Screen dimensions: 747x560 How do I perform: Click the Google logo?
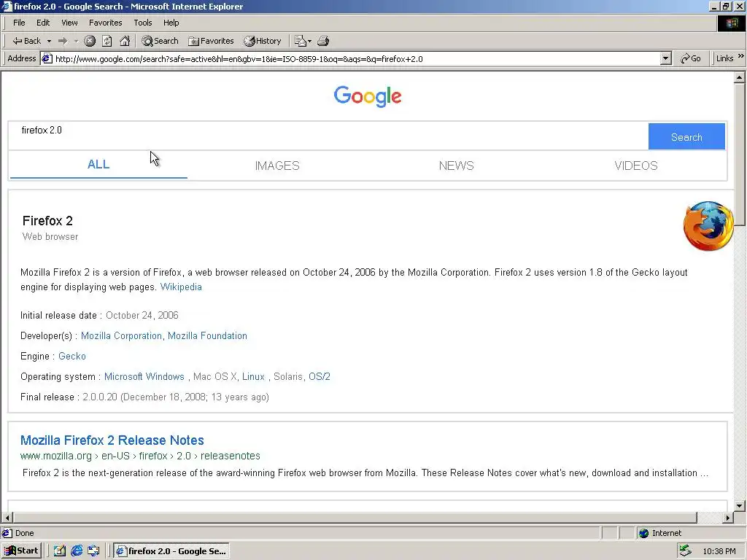368,97
